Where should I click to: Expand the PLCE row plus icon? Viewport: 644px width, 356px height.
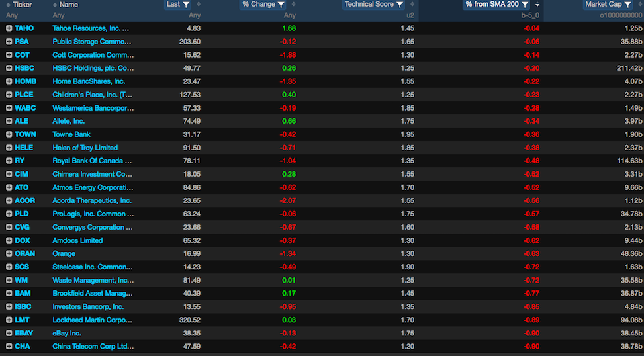9,95
